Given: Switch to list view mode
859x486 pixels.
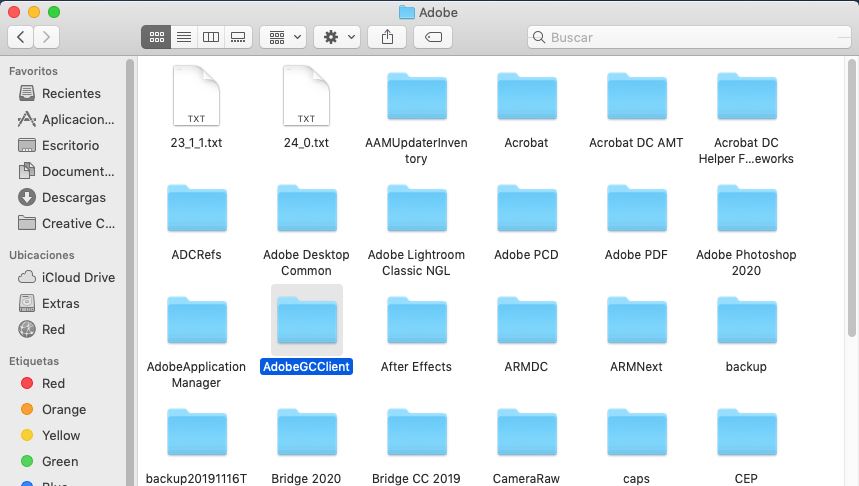Looking at the screenshot, I should (x=183, y=37).
